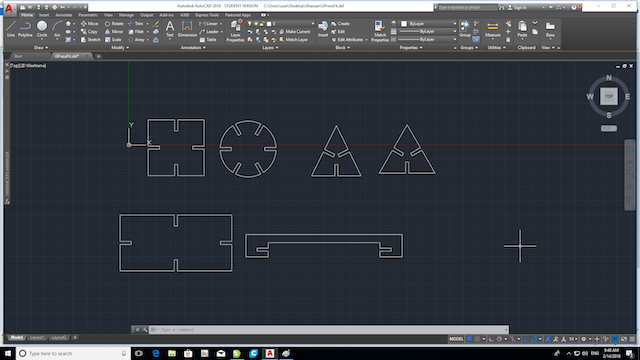Switch to the Start file tab
Image resolution: width=640 pixels, height=360 pixels.
coord(18,56)
